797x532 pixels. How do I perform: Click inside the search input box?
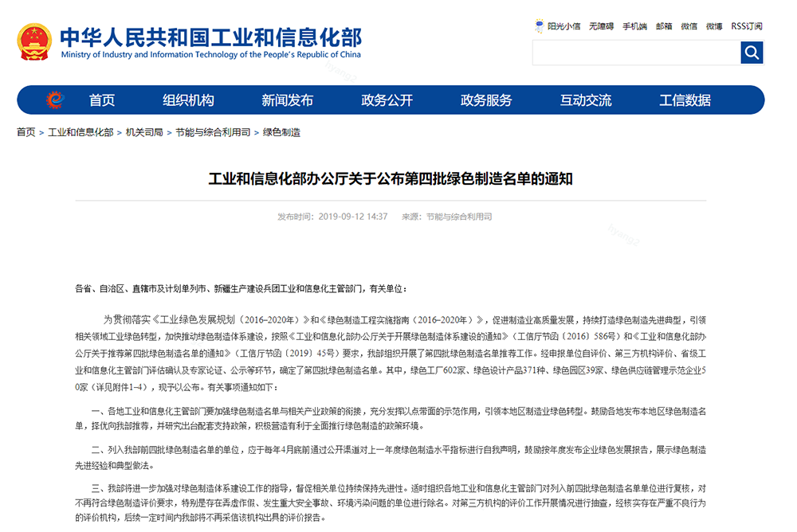tap(638, 52)
